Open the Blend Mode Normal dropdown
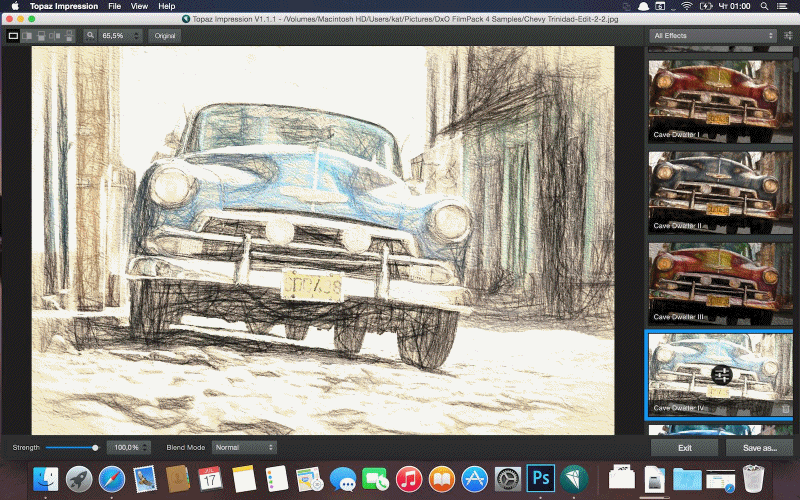 tap(243, 447)
